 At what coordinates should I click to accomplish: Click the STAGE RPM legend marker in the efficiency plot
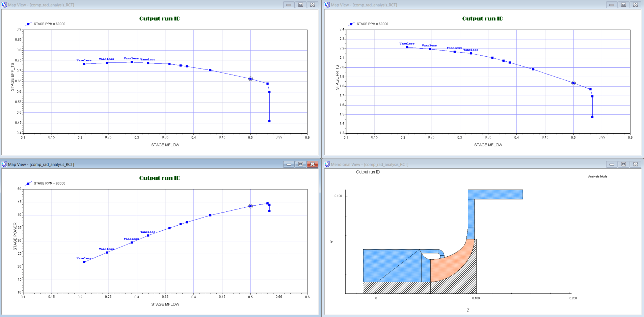coord(28,24)
